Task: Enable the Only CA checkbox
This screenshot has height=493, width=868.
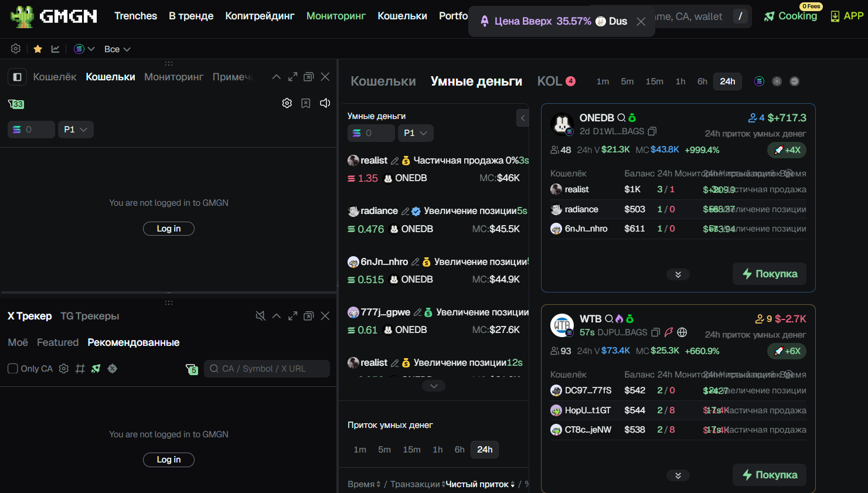Action: pyautogui.click(x=12, y=369)
